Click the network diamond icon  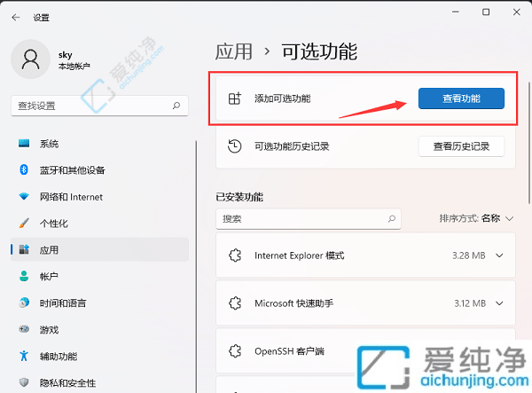24,197
